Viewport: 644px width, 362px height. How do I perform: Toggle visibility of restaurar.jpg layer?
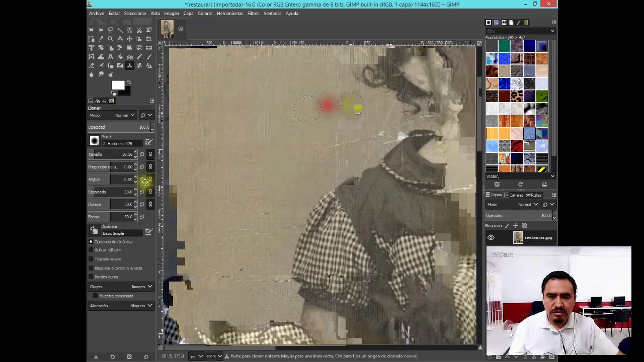[491, 237]
